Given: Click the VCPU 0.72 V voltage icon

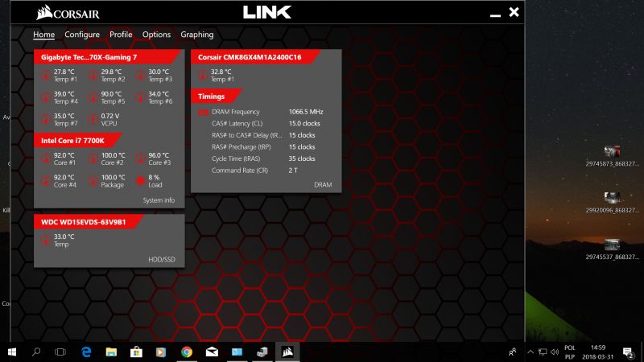Looking at the screenshot, I should (x=93, y=120).
